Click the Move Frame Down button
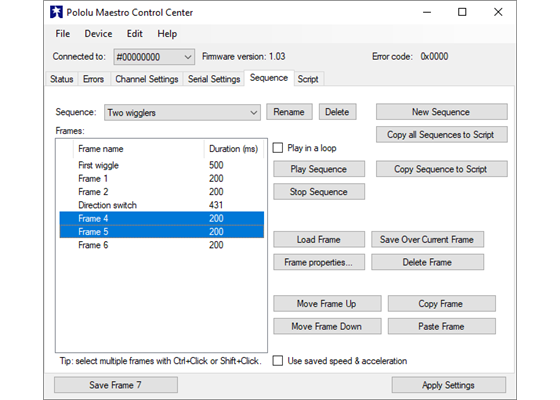The image size is (560, 400). pos(327,326)
